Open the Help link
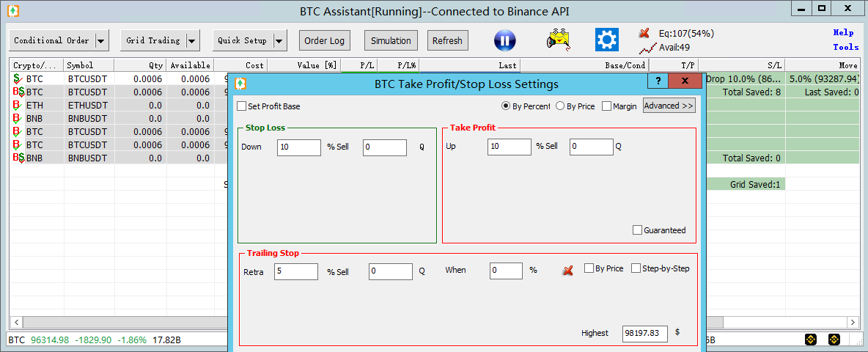The height and width of the screenshot is (352, 868). [x=845, y=33]
